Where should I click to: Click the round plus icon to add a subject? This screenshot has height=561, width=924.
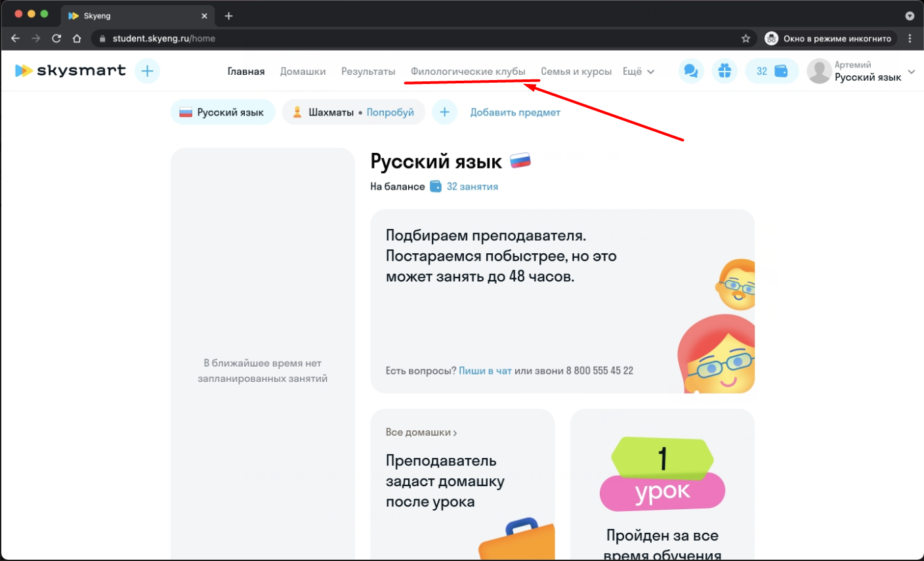444,112
